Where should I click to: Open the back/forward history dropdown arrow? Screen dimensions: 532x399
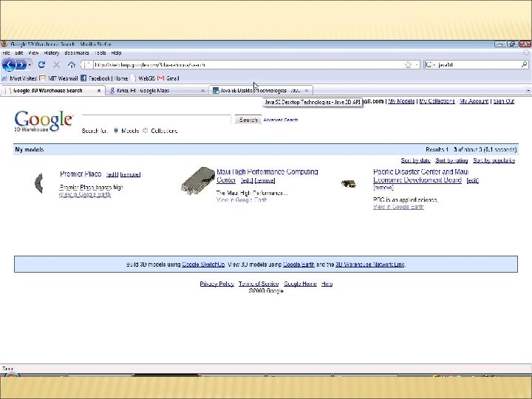click(30, 64)
